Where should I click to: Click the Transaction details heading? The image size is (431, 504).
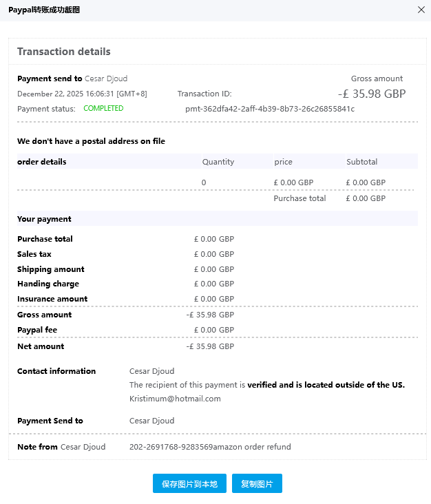point(64,52)
